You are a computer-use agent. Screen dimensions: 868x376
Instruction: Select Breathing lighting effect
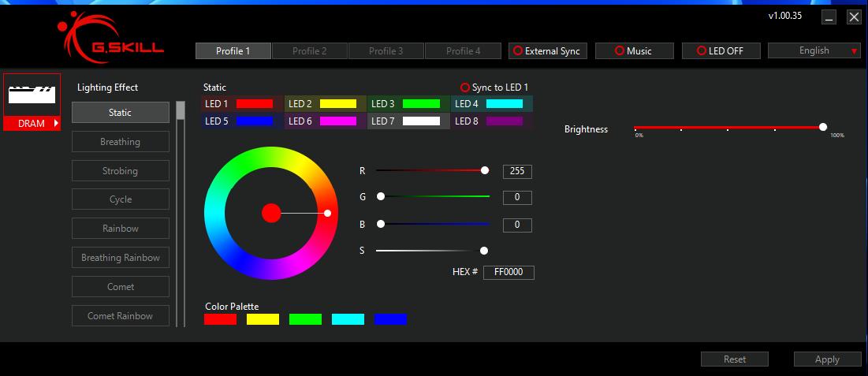(120, 142)
